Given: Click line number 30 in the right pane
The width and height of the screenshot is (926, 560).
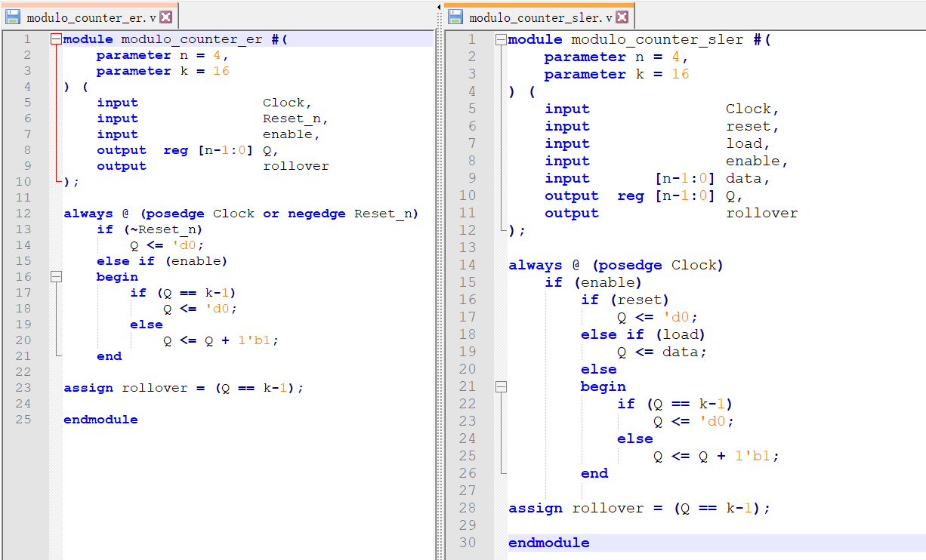Looking at the screenshot, I should (468, 543).
